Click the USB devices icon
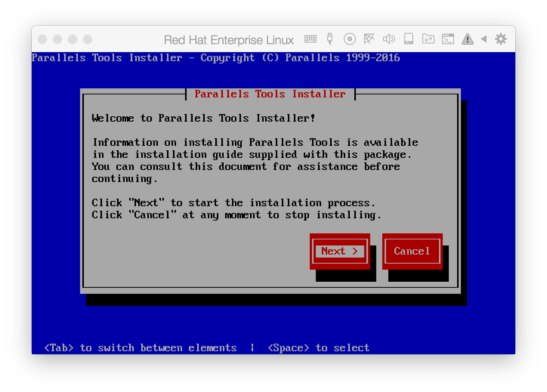 330,39
